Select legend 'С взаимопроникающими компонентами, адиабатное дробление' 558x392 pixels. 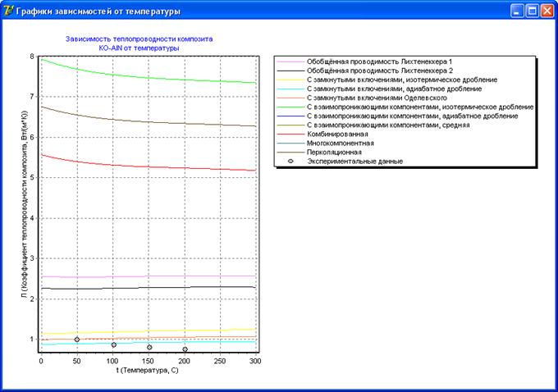click(413, 116)
